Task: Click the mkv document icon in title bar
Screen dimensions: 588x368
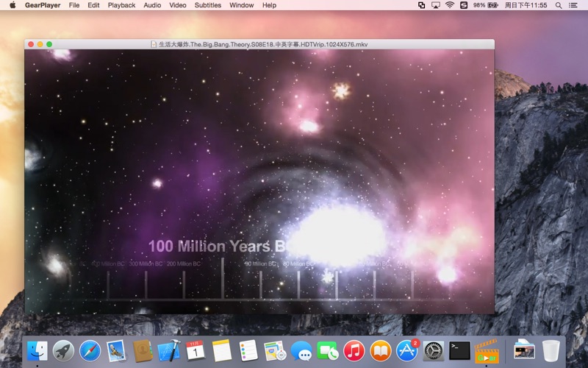Action: [154, 44]
